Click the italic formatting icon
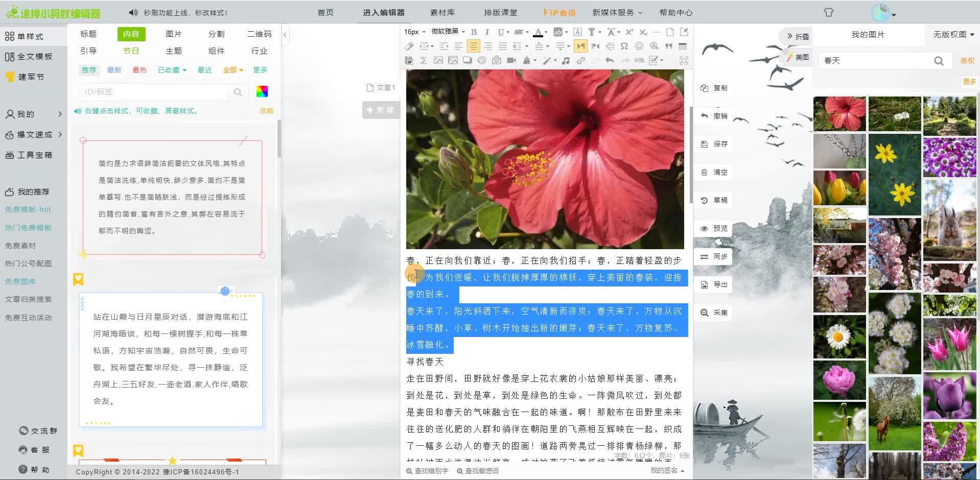980x480 pixels. 487,32
